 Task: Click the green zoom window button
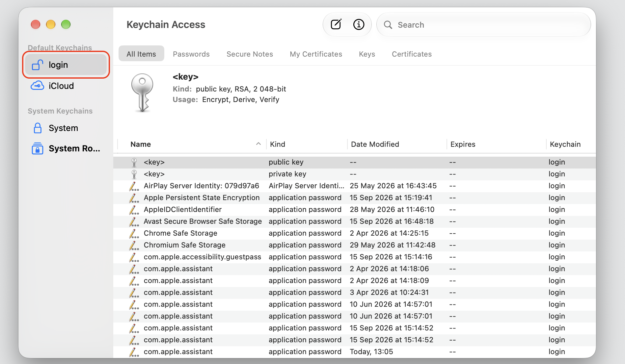click(x=66, y=24)
